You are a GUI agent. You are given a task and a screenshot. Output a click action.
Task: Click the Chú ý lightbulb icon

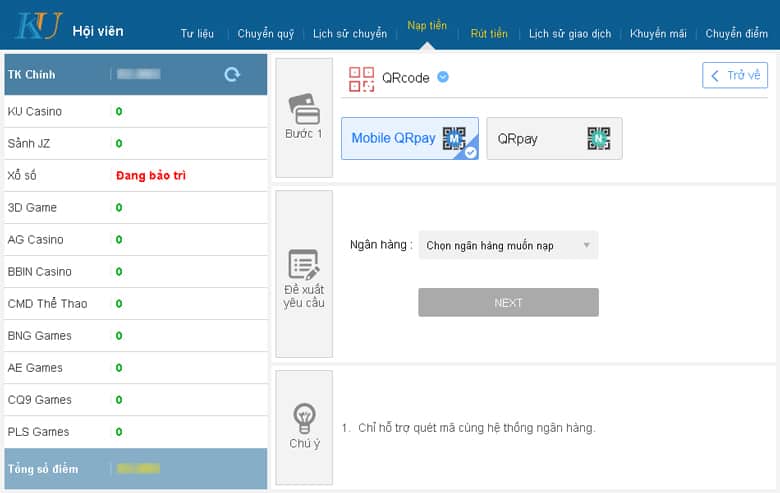pos(304,418)
